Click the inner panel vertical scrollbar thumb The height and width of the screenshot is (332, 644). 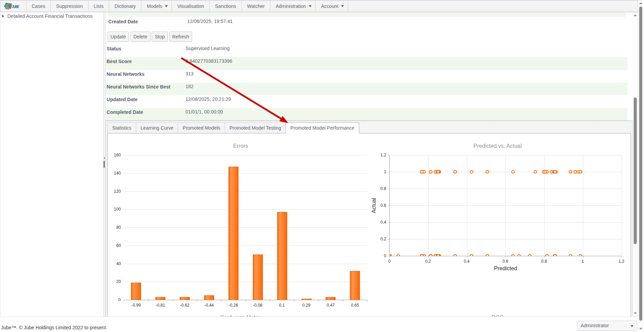(635, 171)
